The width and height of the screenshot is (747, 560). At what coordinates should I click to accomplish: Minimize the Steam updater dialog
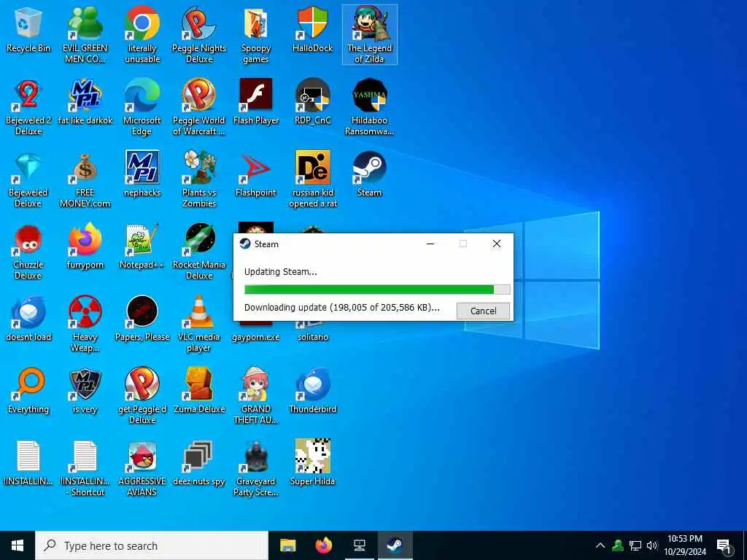tap(430, 244)
